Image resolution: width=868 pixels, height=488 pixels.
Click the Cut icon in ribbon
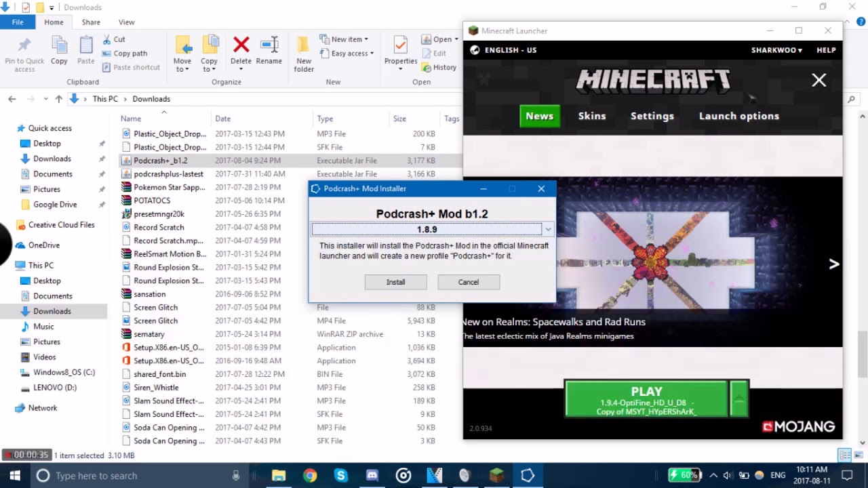[x=107, y=39]
